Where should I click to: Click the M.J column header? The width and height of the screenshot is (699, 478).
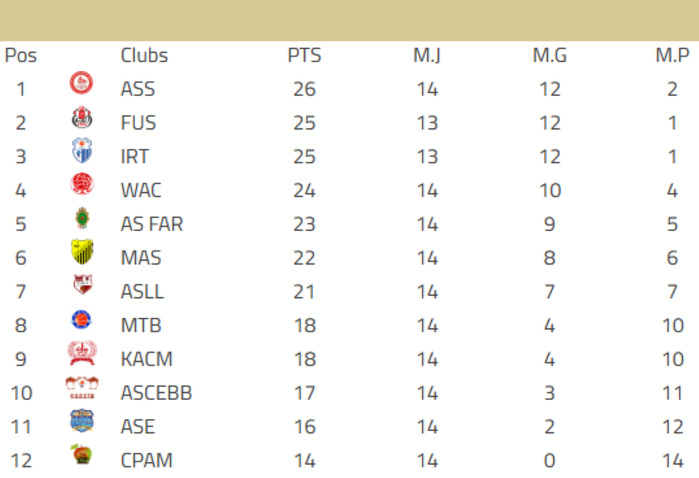point(427,56)
